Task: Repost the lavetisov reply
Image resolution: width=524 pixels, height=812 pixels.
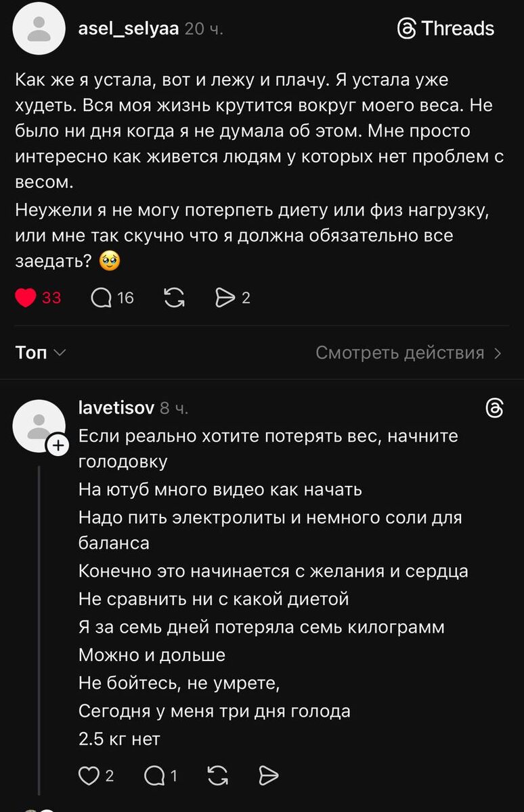Action: click(217, 776)
